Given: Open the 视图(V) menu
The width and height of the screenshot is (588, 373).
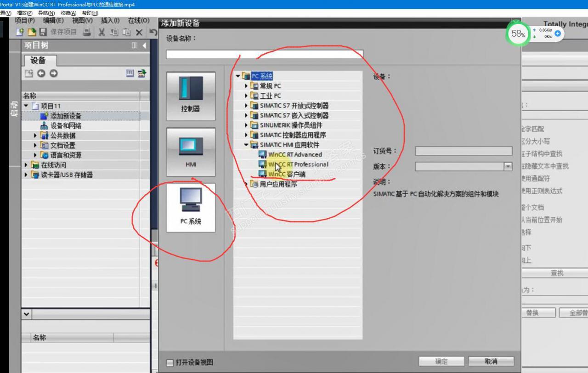Looking at the screenshot, I should (82, 21).
